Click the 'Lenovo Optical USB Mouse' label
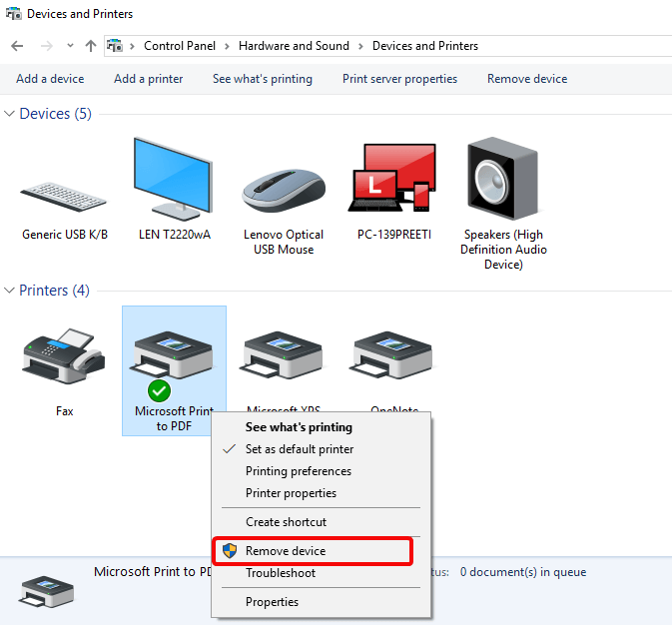The height and width of the screenshot is (625, 672). [284, 242]
